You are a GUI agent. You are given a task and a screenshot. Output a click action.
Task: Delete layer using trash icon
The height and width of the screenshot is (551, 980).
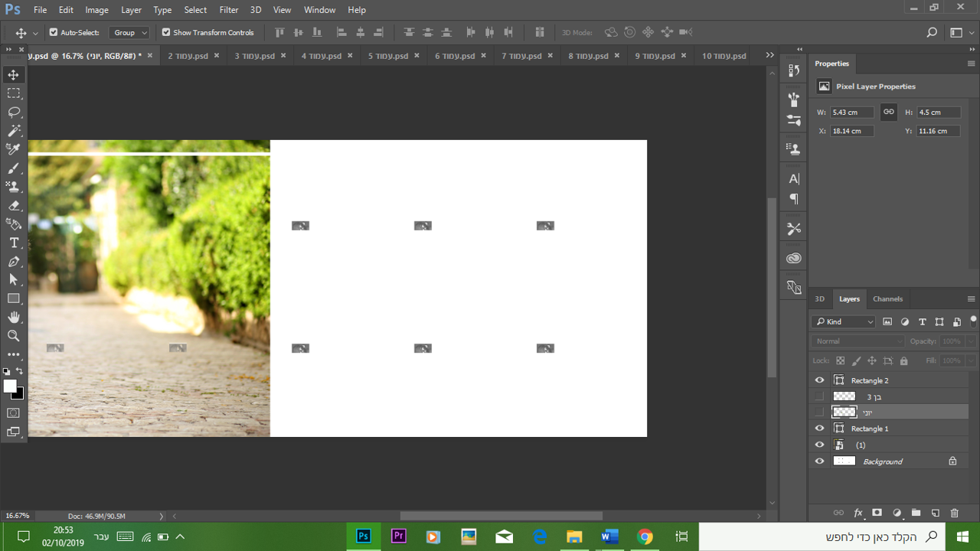coord(954,513)
